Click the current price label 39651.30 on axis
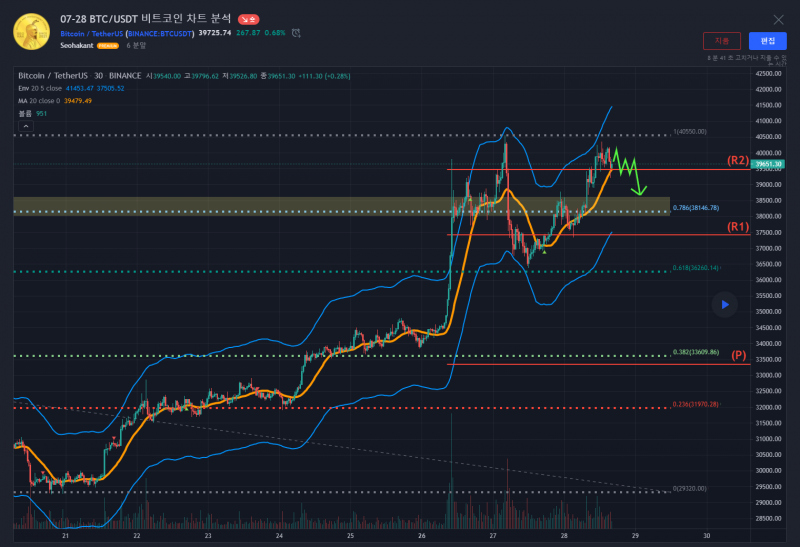This screenshot has height=547, width=800. pyautogui.click(x=768, y=164)
